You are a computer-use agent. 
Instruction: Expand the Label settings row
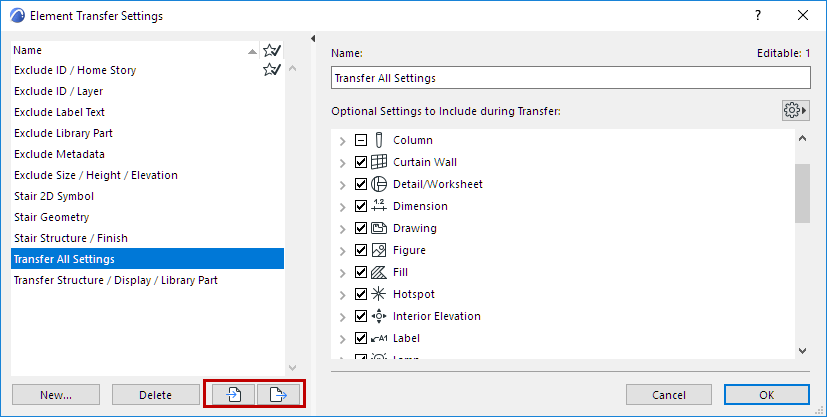(344, 338)
